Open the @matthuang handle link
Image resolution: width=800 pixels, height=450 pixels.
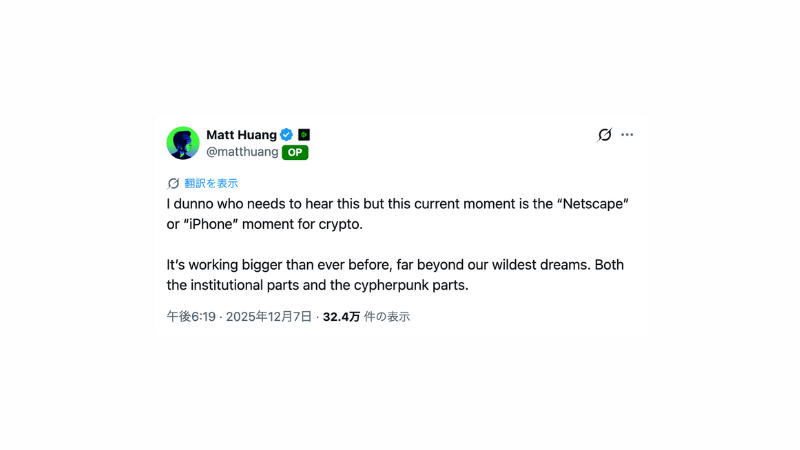[241, 153]
